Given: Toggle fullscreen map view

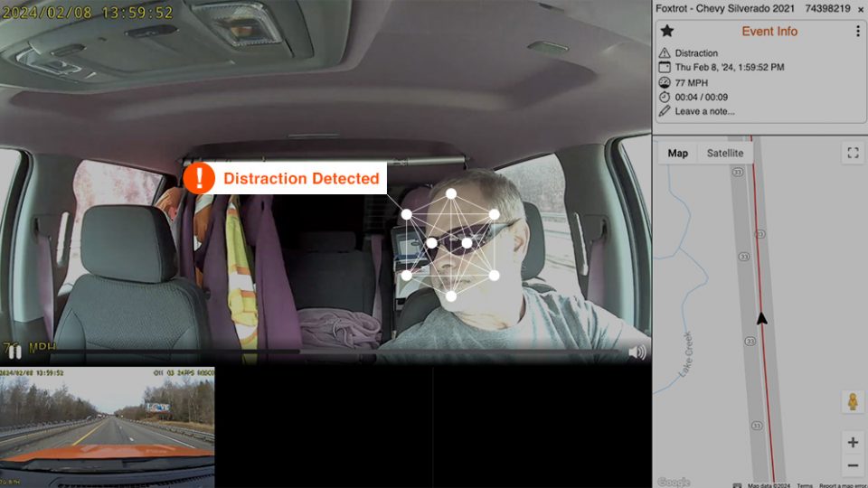Looking at the screenshot, I should tap(853, 154).
